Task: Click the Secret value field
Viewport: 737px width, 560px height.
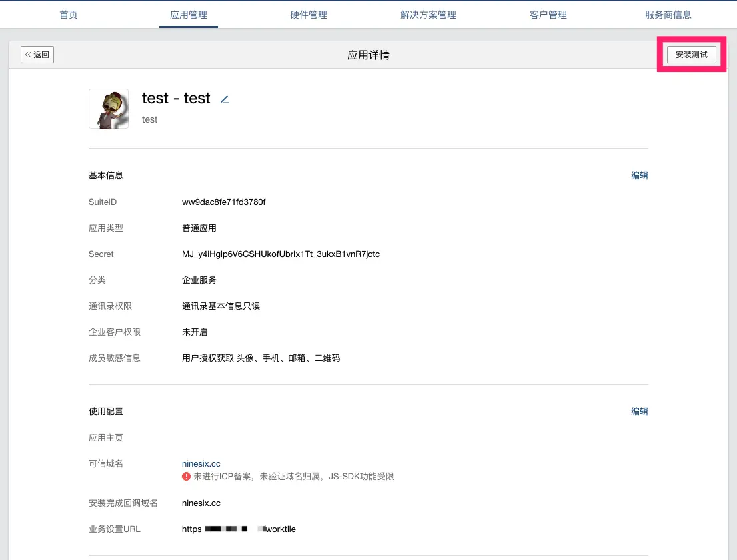Action: [281, 254]
